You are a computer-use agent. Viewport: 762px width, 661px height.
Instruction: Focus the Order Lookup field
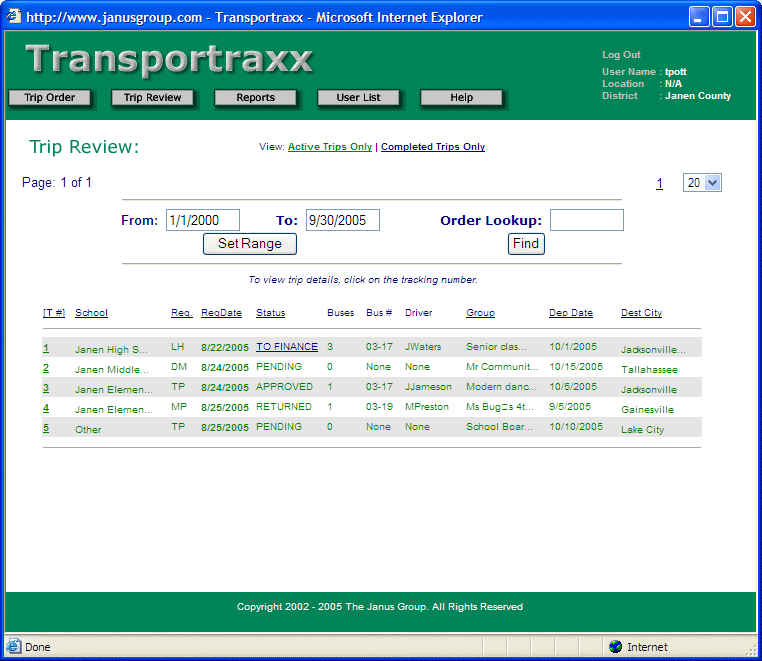587,220
